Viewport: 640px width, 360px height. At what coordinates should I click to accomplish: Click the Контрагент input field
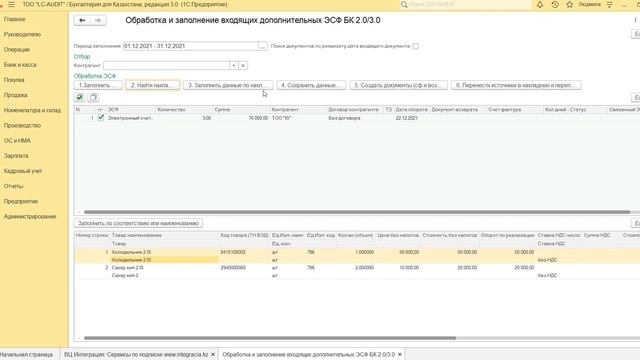(167, 65)
